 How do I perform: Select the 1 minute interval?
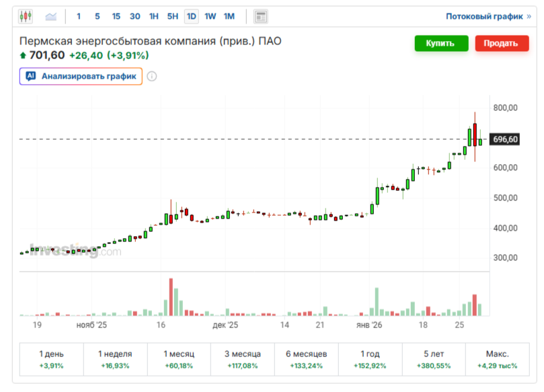79,16
